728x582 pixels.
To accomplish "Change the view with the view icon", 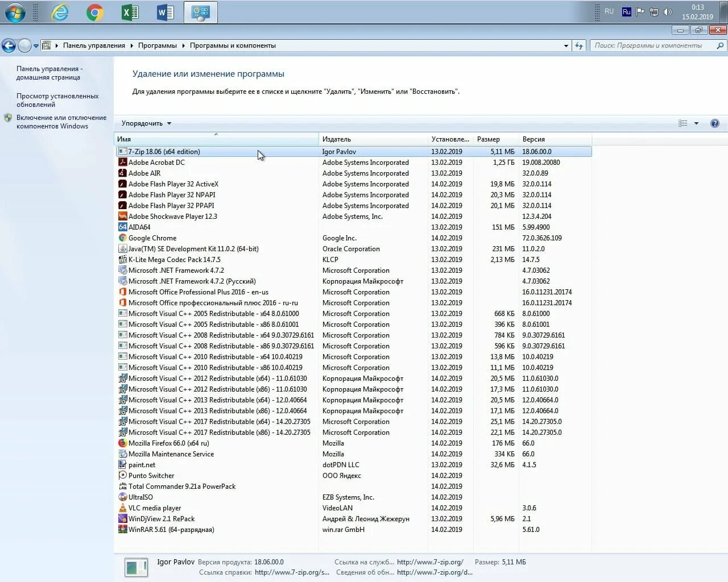I will click(x=683, y=123).
